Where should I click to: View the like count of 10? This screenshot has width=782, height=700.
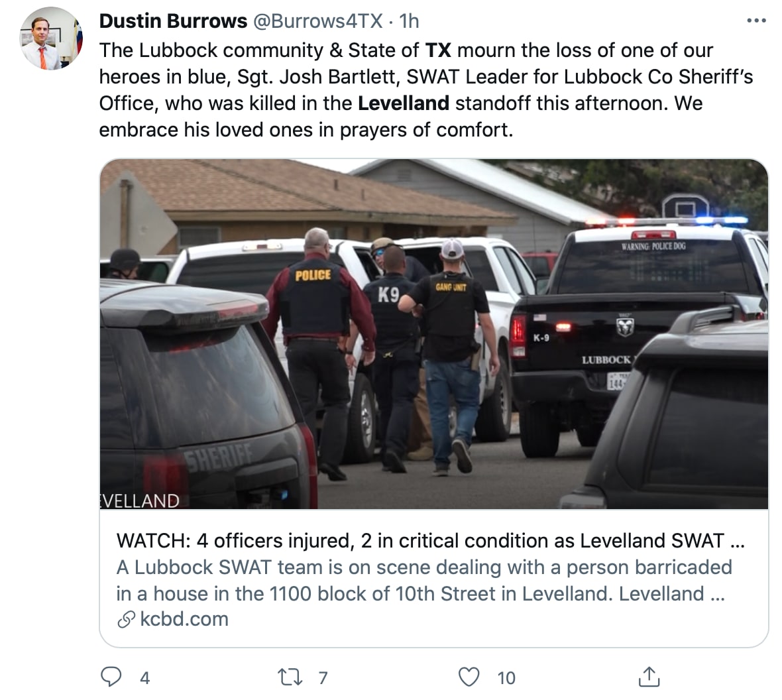pos(506,677)
